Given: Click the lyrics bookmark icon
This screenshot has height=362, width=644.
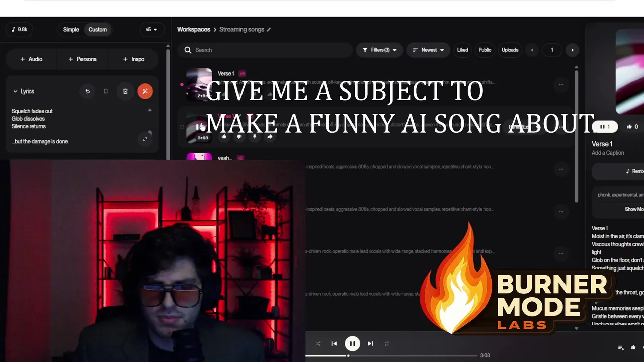Looking at the screenshot, I should click(x=106, y=91).
